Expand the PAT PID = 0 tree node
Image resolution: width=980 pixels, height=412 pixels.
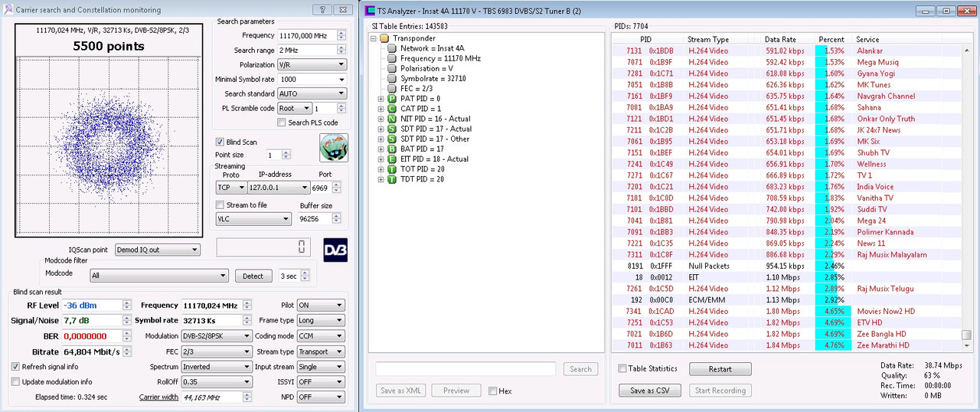click(381, 99)
